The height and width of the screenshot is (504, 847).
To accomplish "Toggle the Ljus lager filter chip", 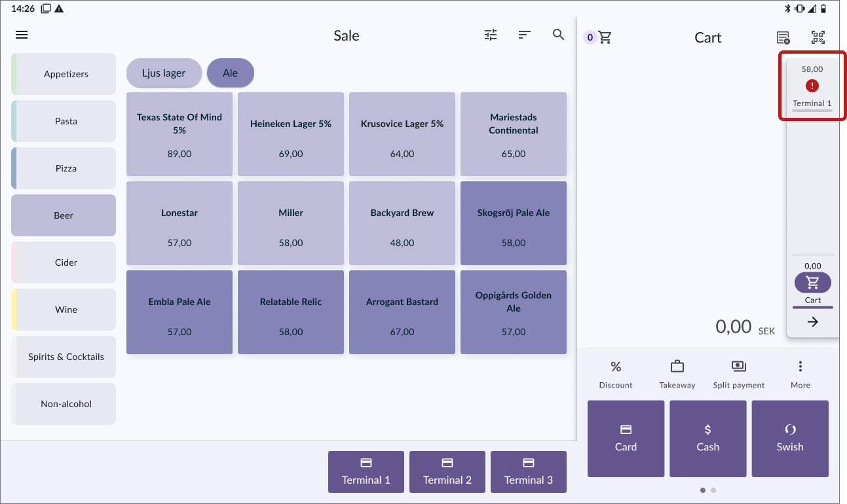I will point(164,73).
